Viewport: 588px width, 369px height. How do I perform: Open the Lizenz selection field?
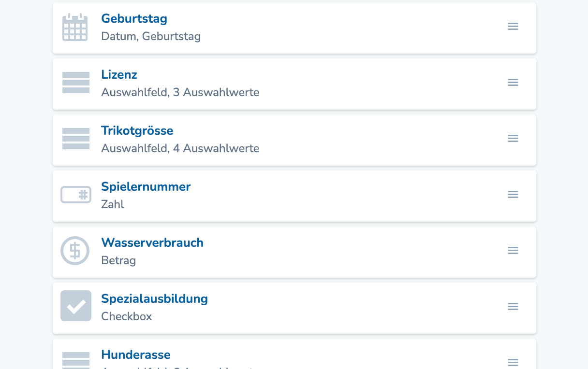(119, 75)
